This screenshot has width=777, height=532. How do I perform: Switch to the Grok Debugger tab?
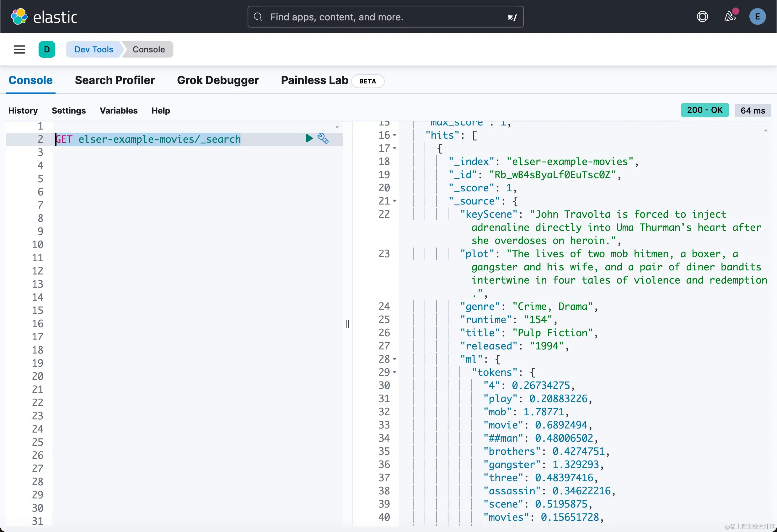(218, 80)
